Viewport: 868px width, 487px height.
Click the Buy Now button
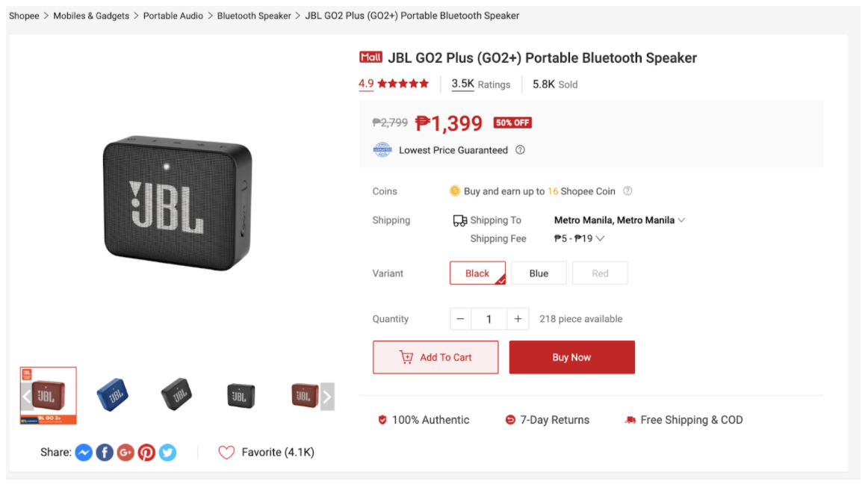[572, 357]
